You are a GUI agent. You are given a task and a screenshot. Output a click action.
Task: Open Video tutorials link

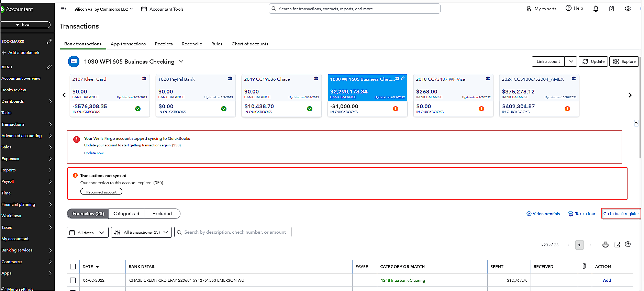(x=543, y=214)
